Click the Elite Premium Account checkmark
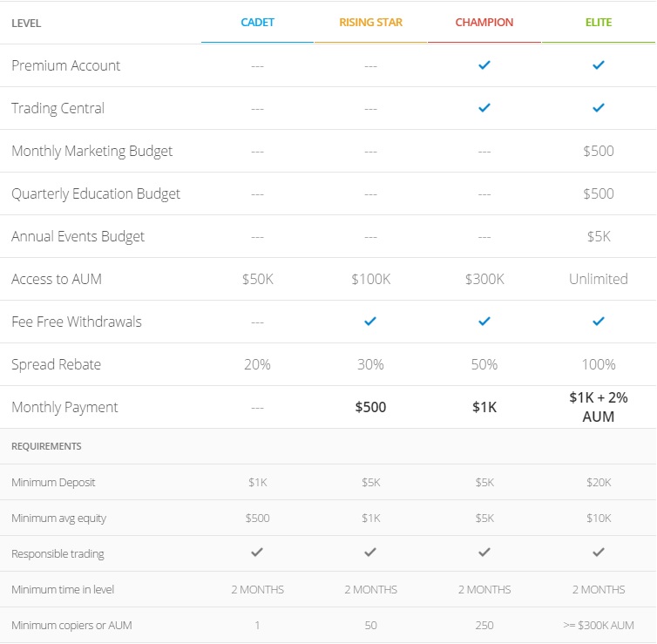657x644 pixels. 599,65
